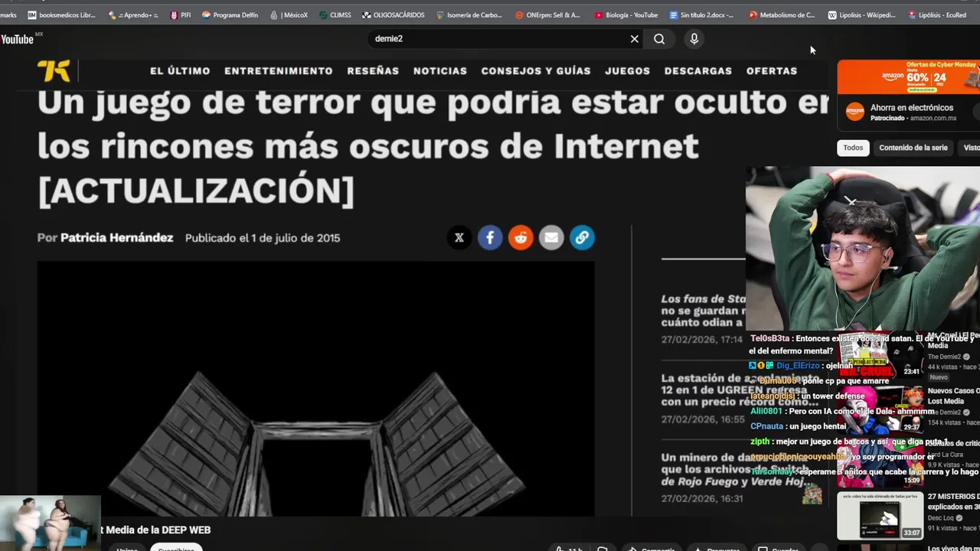Open the 33:07 27 MISTERIOS video thumbnail
The image size is (980, 551).
(x=880, y=516)
